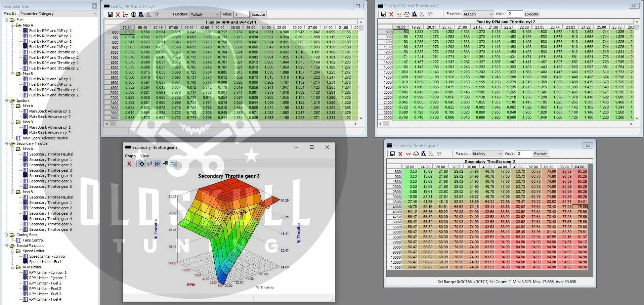Click the blue flask icon in the Throttle cyl 2 toolbar

pyautogui.click(x=415, y=14)
